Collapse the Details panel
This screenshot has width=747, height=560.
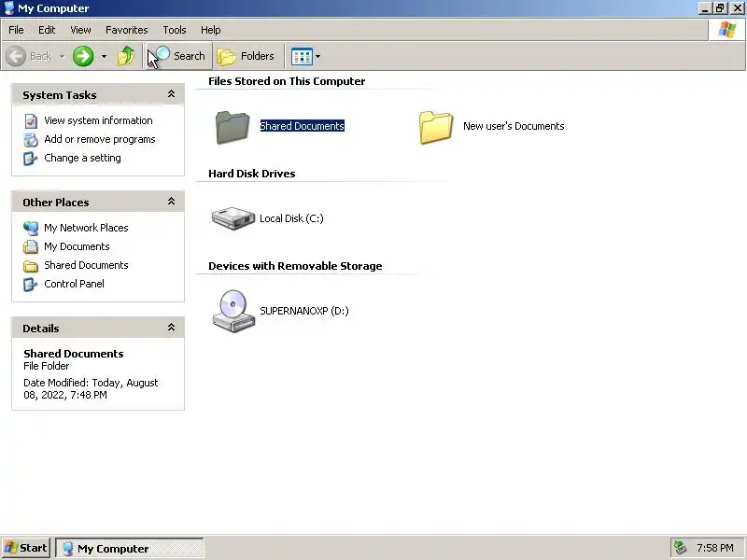pyautogui.click(x=171, y=328)
